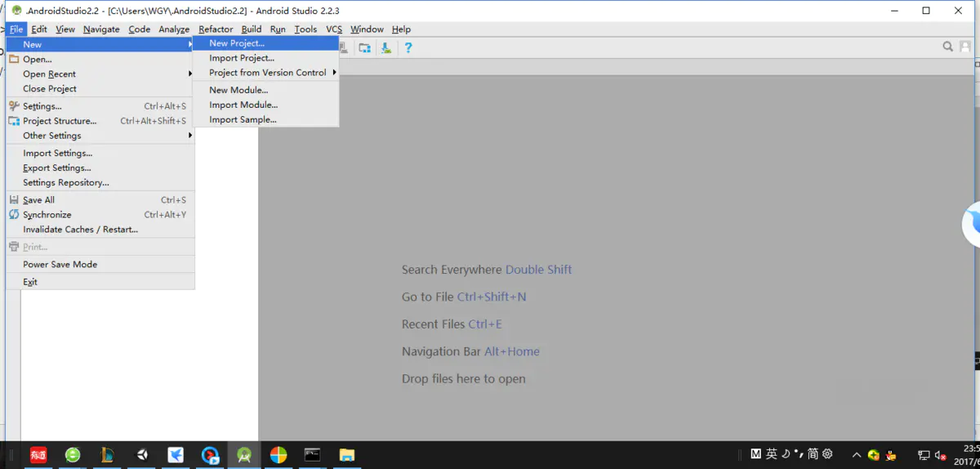Click Exit in the File menu
980x469 pixels.
[100, 282]
